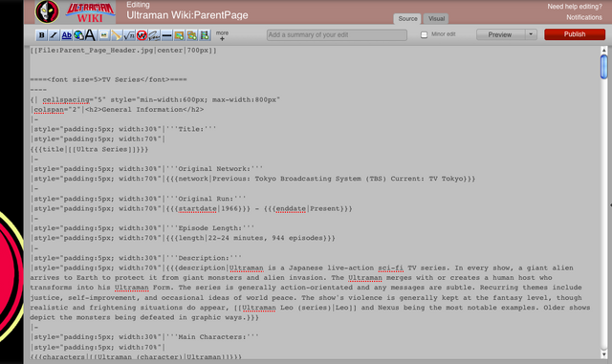Open the Preview dropdown arrow
Screen dimensions: 612x364
pos(531,34)
